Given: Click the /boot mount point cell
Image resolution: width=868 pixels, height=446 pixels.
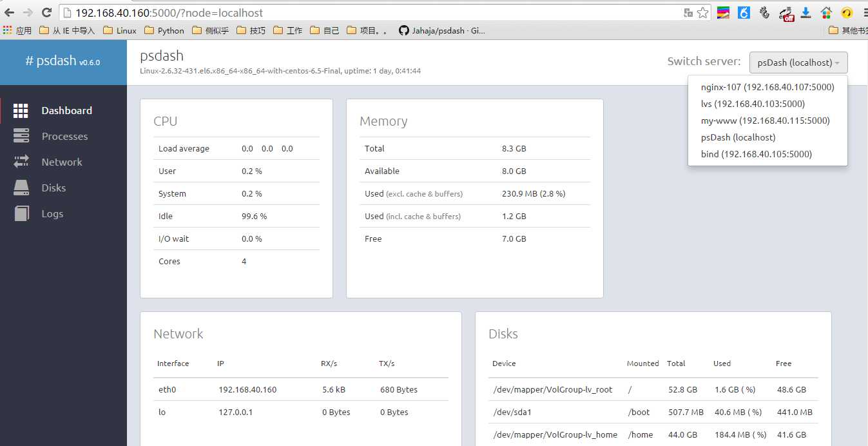Looking at the screenshot, I should (639, 412).
